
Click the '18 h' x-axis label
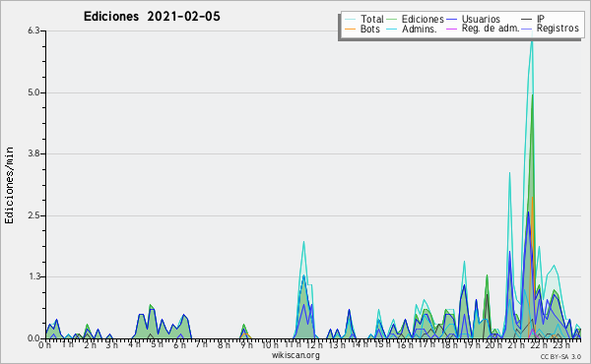449,345
